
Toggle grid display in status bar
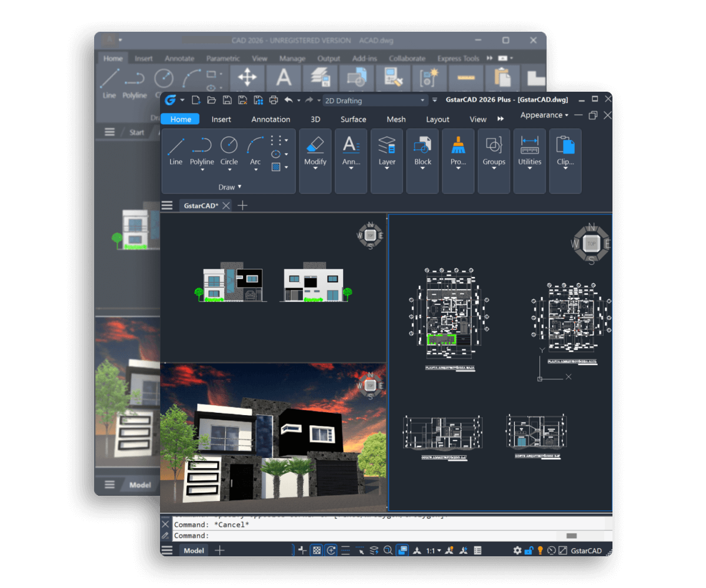[x=317, y=550]
